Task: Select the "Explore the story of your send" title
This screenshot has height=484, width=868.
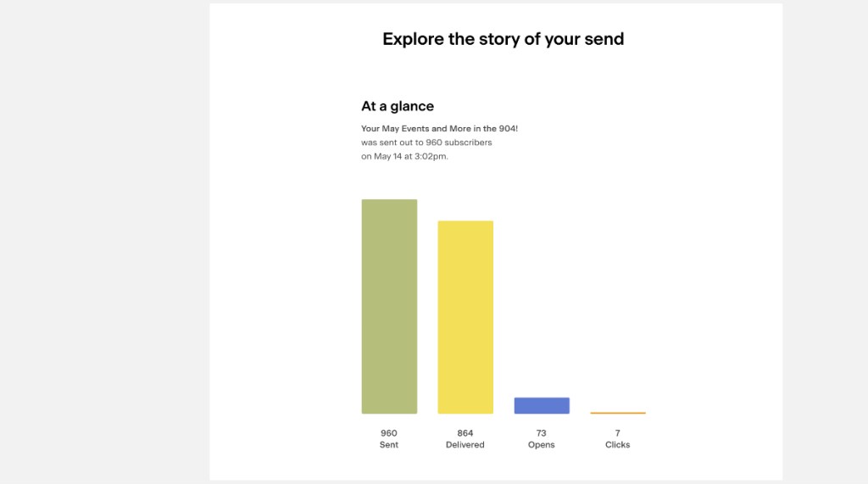Action: (x=503, y=39)
